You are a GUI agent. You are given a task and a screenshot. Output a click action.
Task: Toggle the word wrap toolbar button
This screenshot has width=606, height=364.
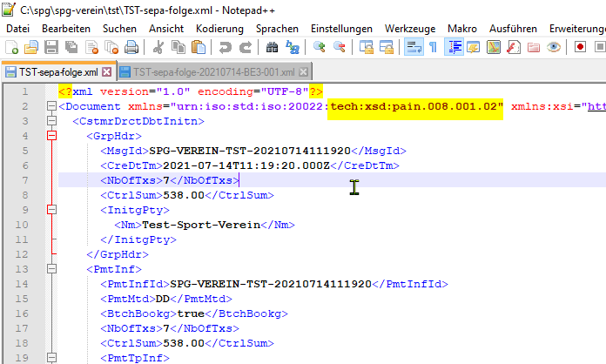414,47
